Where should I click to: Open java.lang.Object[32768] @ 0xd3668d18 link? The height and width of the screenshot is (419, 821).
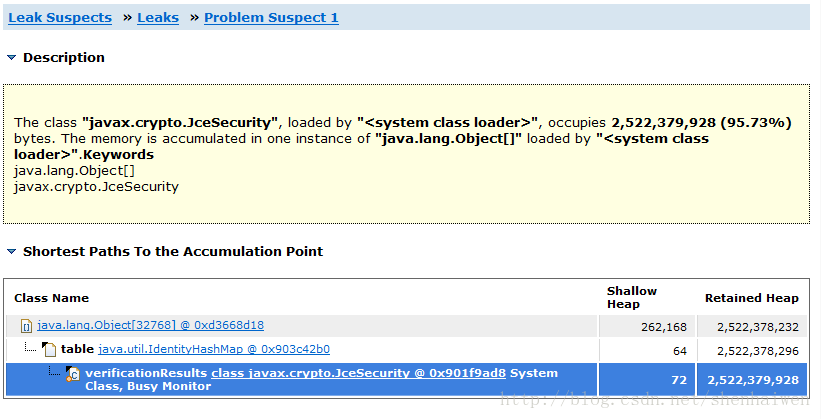(x=150, y=325)
